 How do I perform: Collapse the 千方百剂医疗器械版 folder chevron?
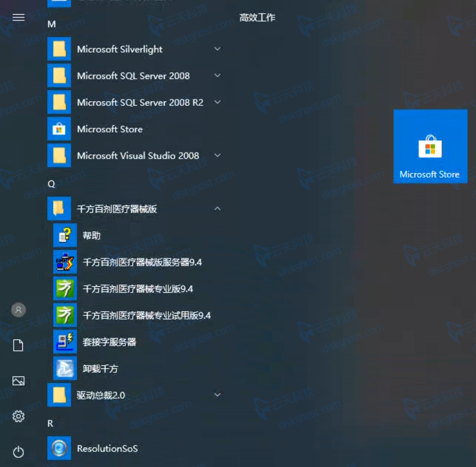[217, 209]
